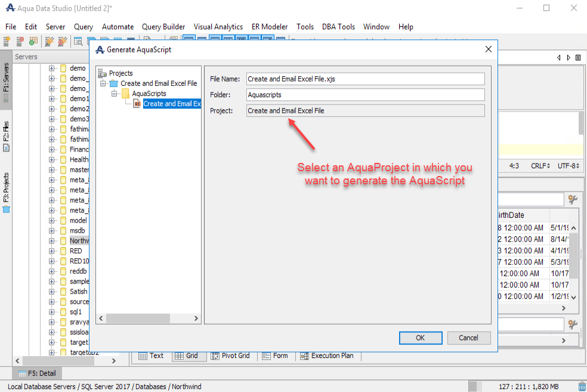Click scroll-right arrow of dialog tree scrollbar
Screen dimensions: 587x392
pos(196,318)
